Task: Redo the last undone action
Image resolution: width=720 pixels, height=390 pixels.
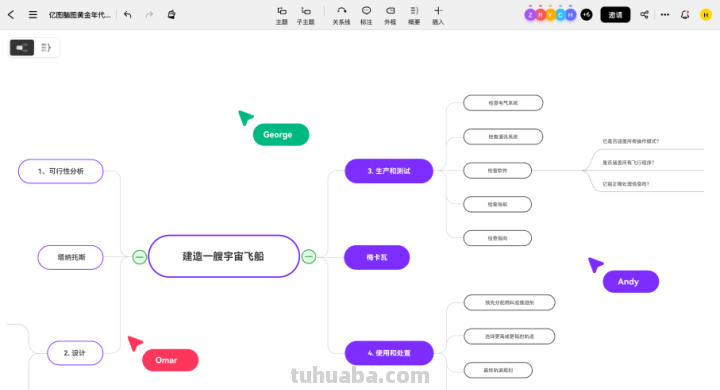Action: point(149,15)
